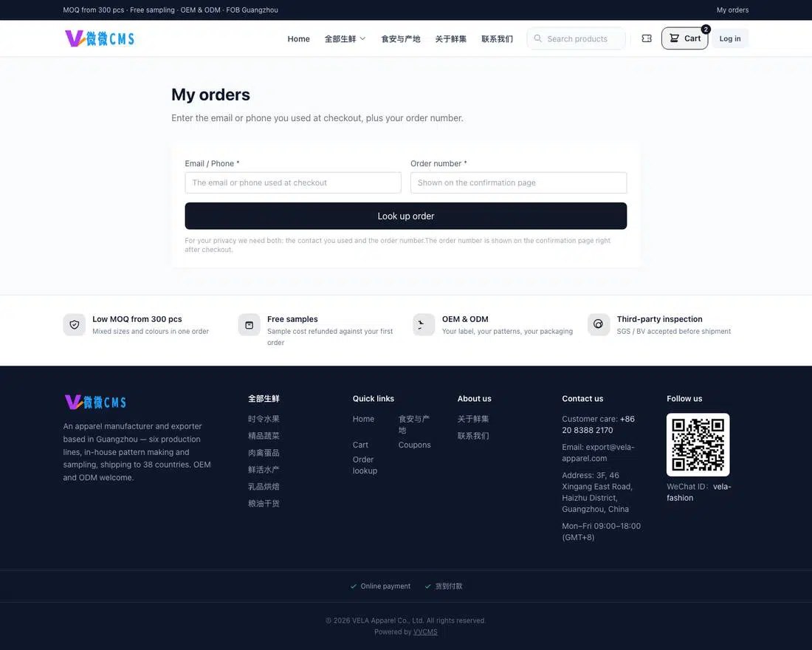Open the footer 联系我们 link
The width and height of the screenshot is (812, 650).
pyautogui.click(x=472, y=436)
